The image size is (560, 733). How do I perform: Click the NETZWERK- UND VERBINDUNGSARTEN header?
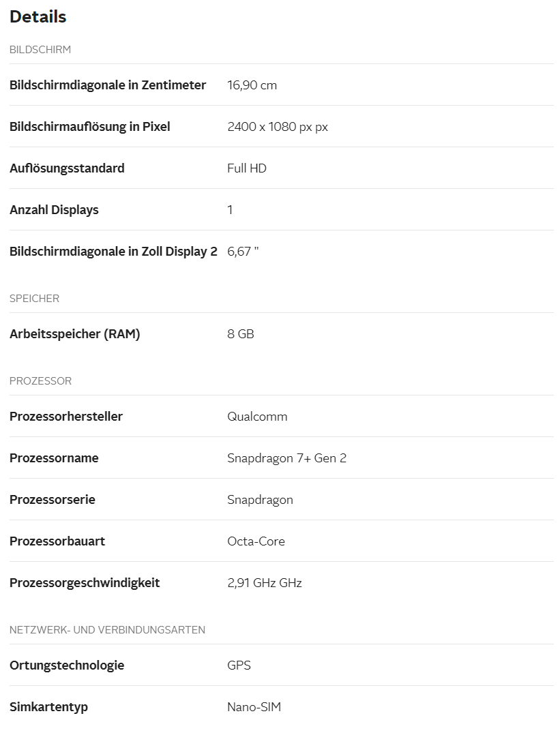[107, 630]
